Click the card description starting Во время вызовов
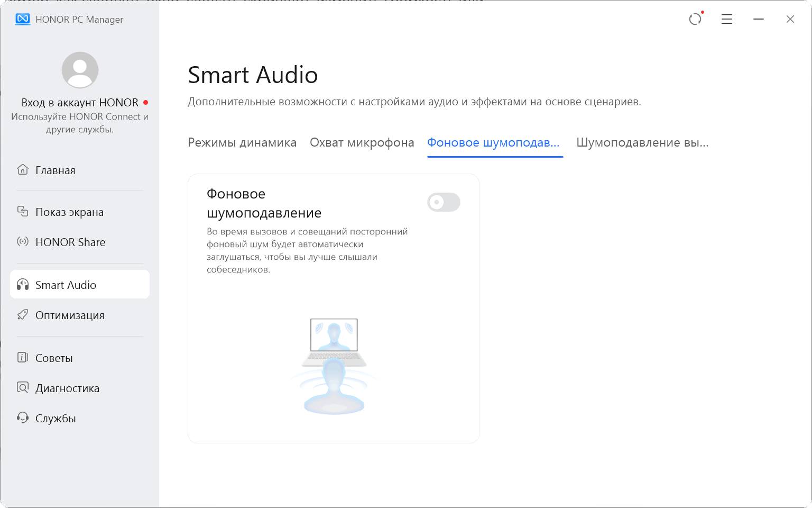 click(x=307, y=250)
